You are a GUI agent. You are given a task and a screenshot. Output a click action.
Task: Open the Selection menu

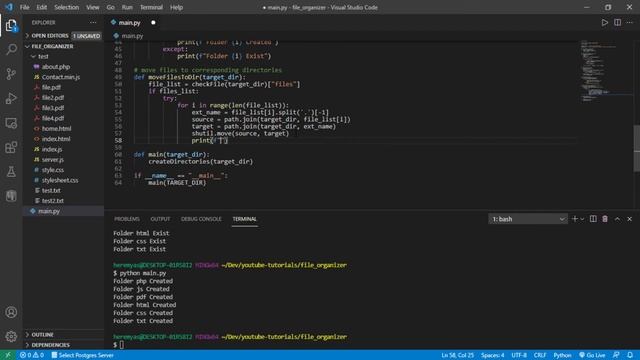(x=67, y=7)
